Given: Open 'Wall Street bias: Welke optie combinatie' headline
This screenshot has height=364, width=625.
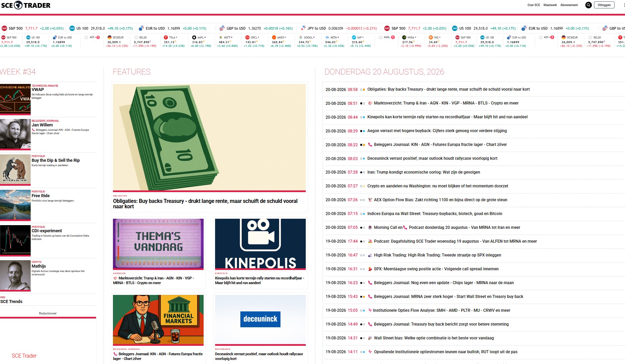Looking at the screenshot, I should 434,338.
